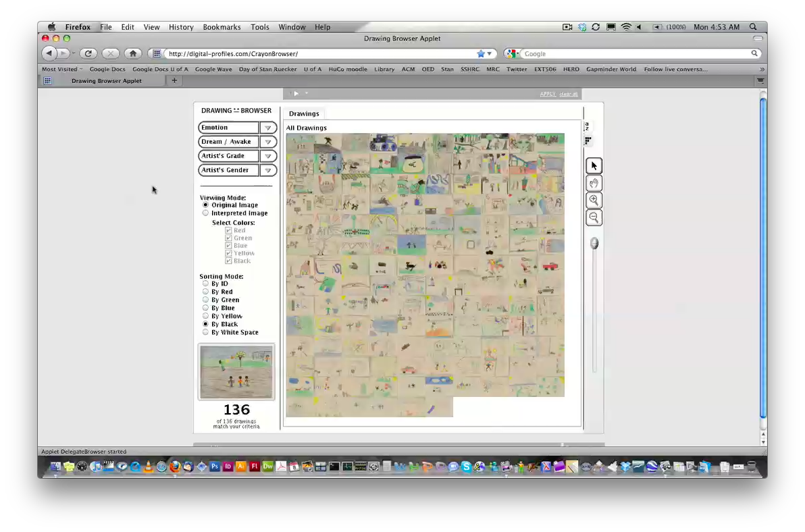The image size is (805, 532).
Task: Enable the Interpreted Image viewing mode
Action: (x=205, y=213)
